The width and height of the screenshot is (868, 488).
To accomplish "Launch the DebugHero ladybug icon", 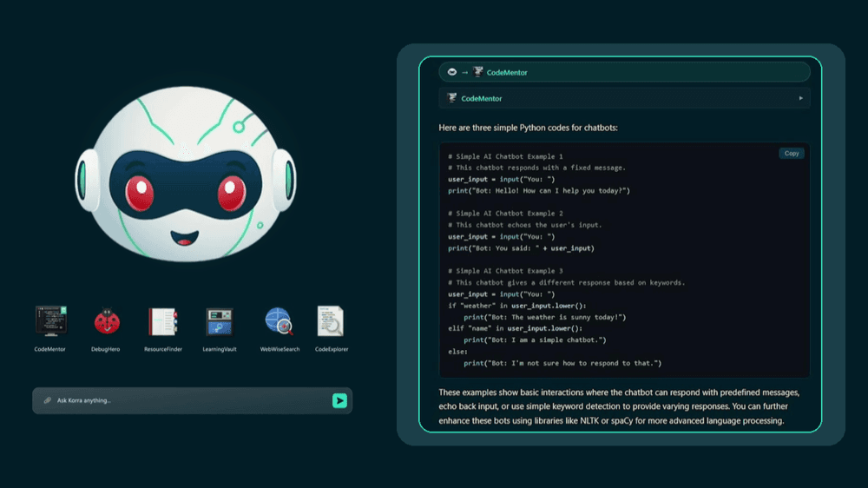I will 107,321.
